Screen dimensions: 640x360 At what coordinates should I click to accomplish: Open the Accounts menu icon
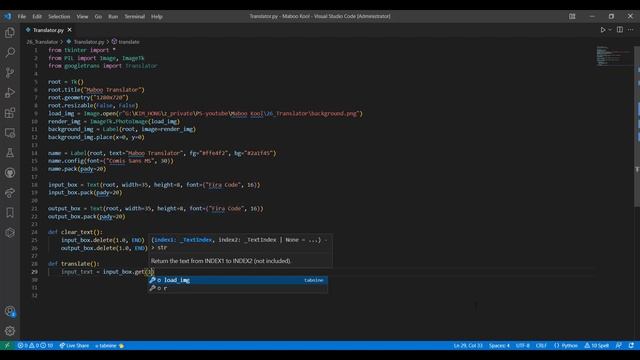point(10,311)
